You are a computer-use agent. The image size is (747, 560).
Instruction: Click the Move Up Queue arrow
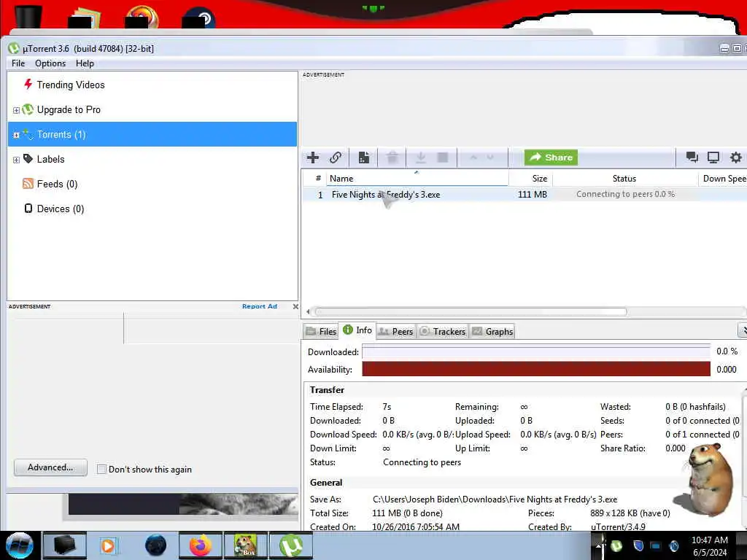(473, 157)
